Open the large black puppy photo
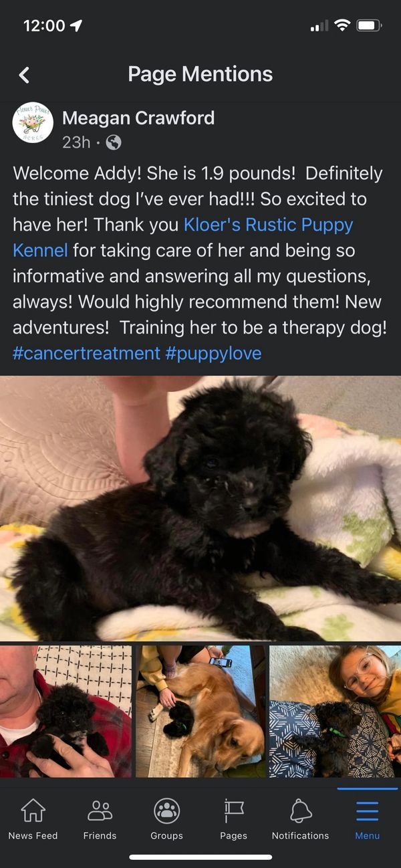 click(200, 508)
